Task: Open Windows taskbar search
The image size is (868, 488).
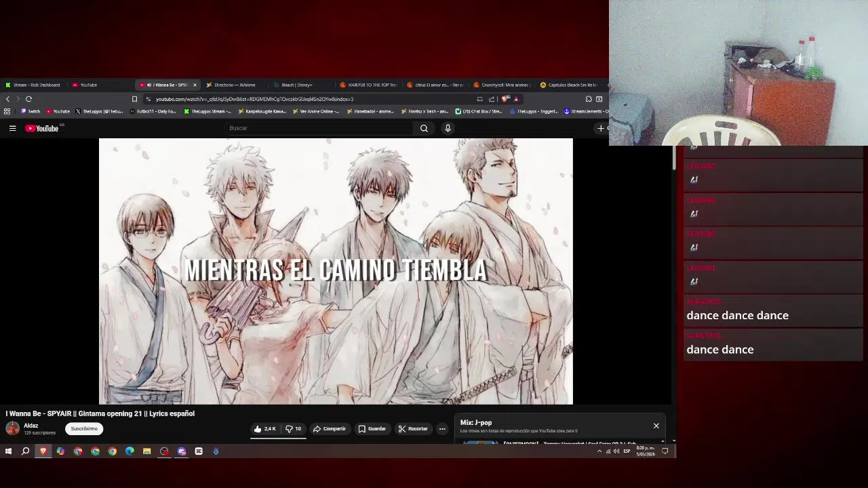Action: (x=25, y=451)
